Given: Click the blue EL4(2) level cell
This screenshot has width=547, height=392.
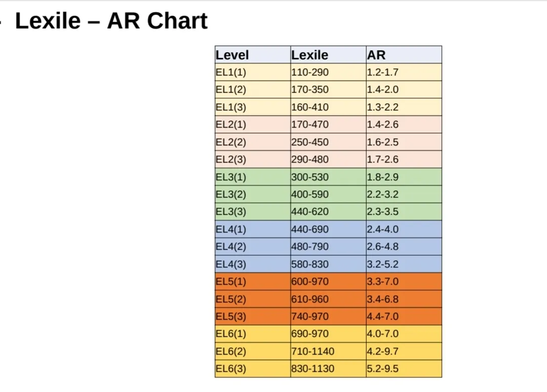Looking at the screenshot, I should point(252,247).
